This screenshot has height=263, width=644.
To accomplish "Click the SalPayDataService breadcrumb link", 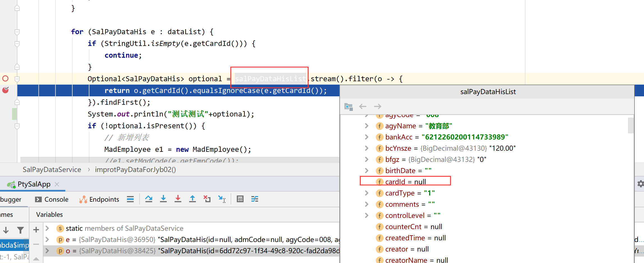I will point(52,169).
